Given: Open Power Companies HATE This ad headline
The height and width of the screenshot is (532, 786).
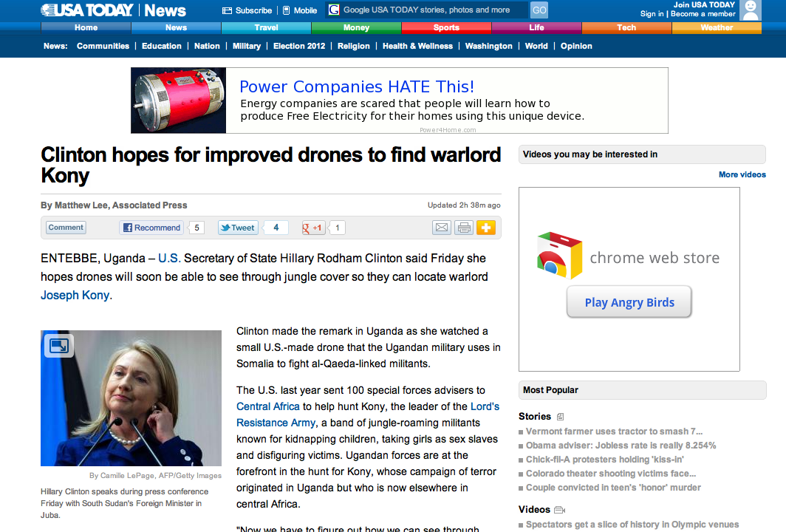Looking at the screenshot, I should [356, 86].
